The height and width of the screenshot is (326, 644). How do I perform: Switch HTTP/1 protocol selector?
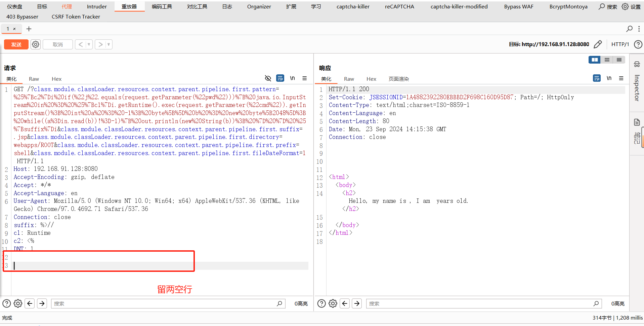[x=620, y=44]
